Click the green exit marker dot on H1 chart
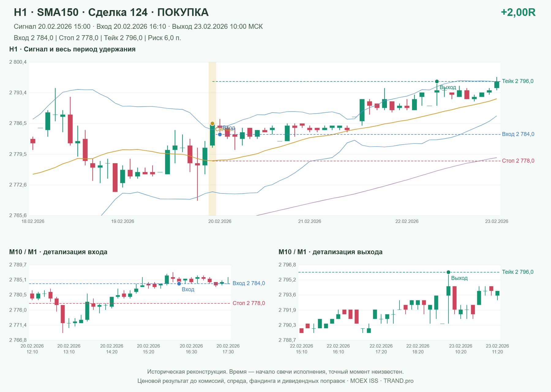This screenshot has width=551, height=392. tap(437, 81)
